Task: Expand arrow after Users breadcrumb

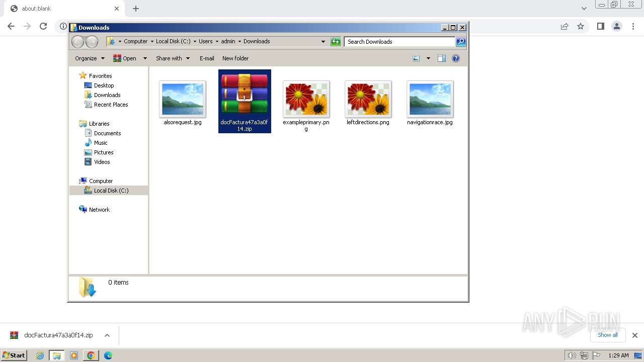Action: pos(216,41)
